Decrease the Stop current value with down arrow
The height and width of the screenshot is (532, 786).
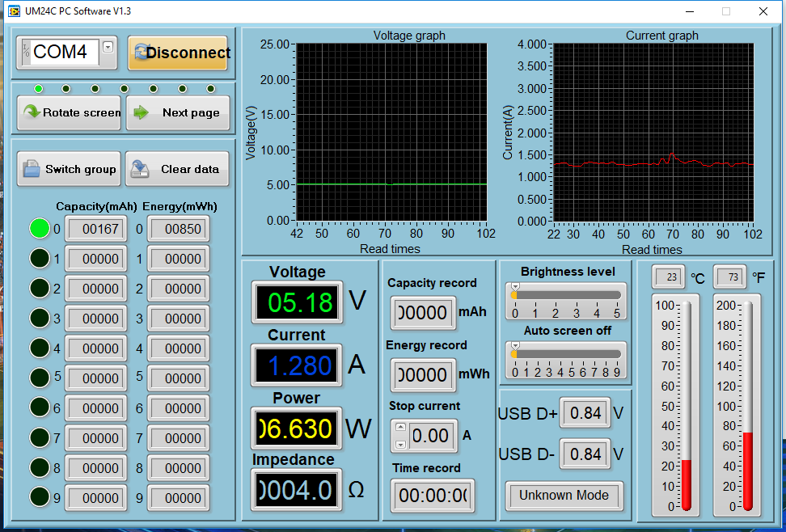point(400,444)
